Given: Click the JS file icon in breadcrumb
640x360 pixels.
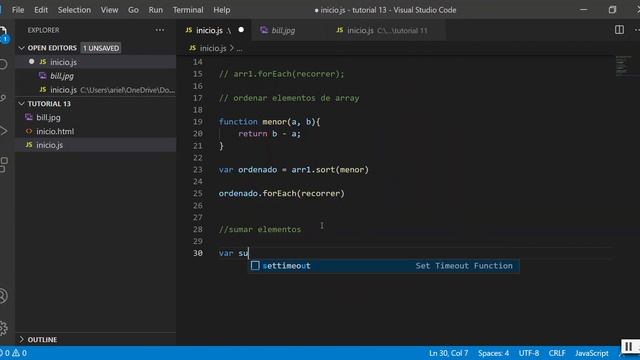Looking at the screenshot, I should [192, 48].
